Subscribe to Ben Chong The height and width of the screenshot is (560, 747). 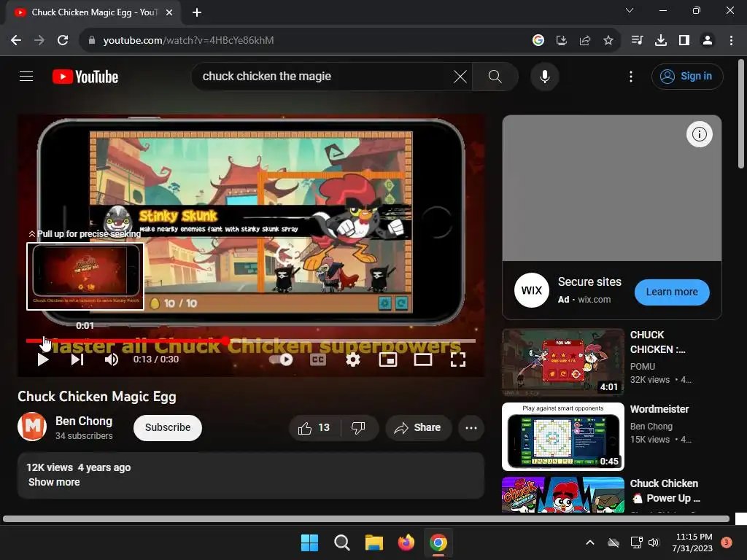(x=168, y=427)
